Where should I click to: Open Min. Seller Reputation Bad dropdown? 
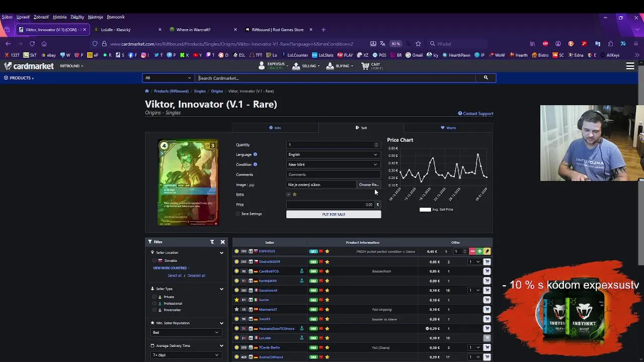[186, 332]
